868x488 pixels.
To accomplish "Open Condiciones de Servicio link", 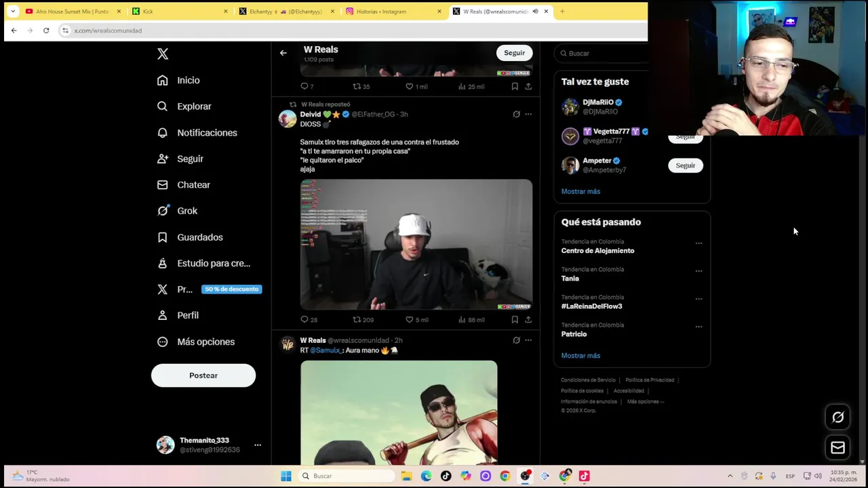I will (588, 380).
